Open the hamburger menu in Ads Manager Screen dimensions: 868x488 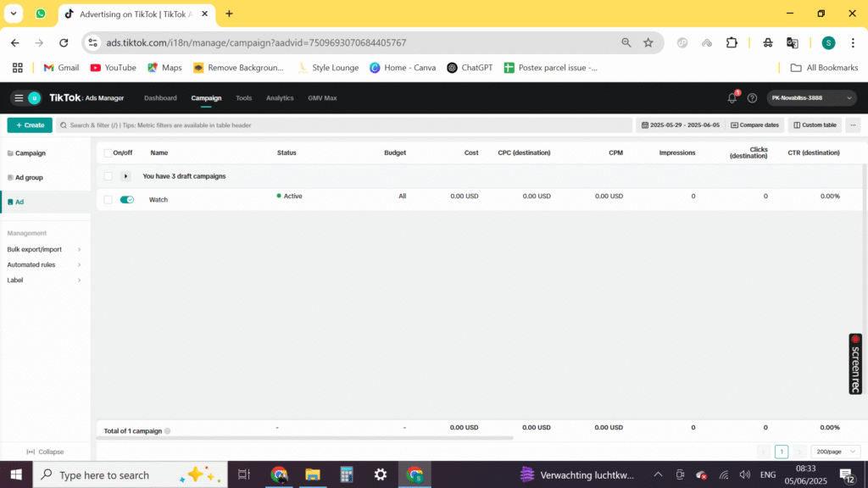[19, 98]
